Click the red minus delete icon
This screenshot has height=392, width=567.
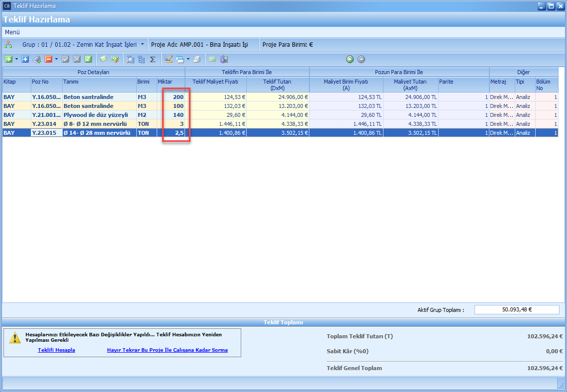point(49,59)
